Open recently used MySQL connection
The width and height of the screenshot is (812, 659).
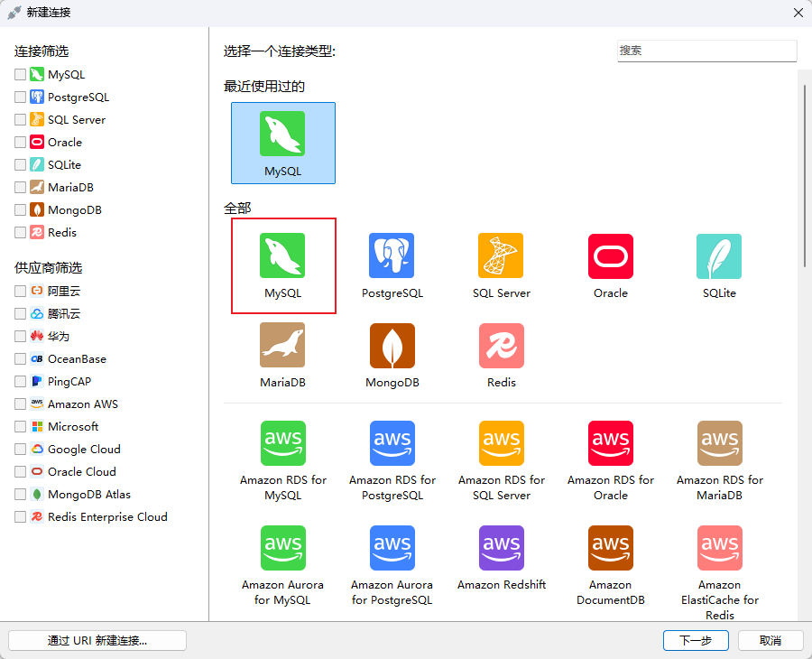[282, 143]
